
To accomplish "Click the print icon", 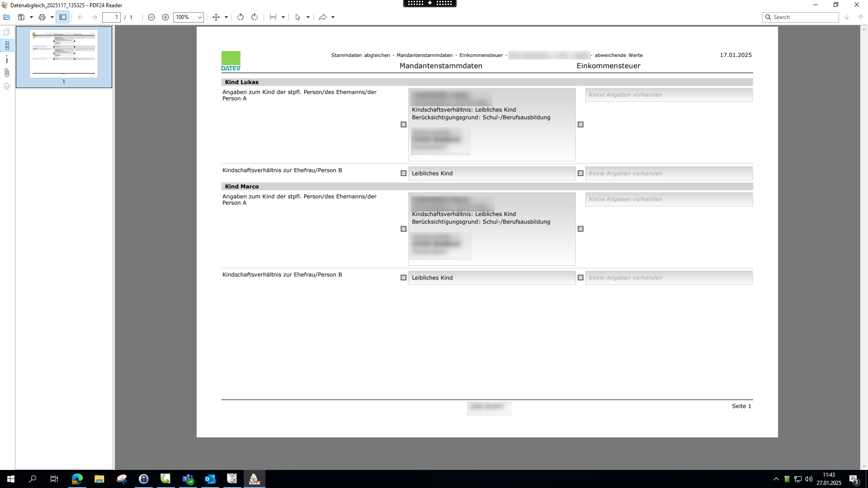I will coord(42,17).
